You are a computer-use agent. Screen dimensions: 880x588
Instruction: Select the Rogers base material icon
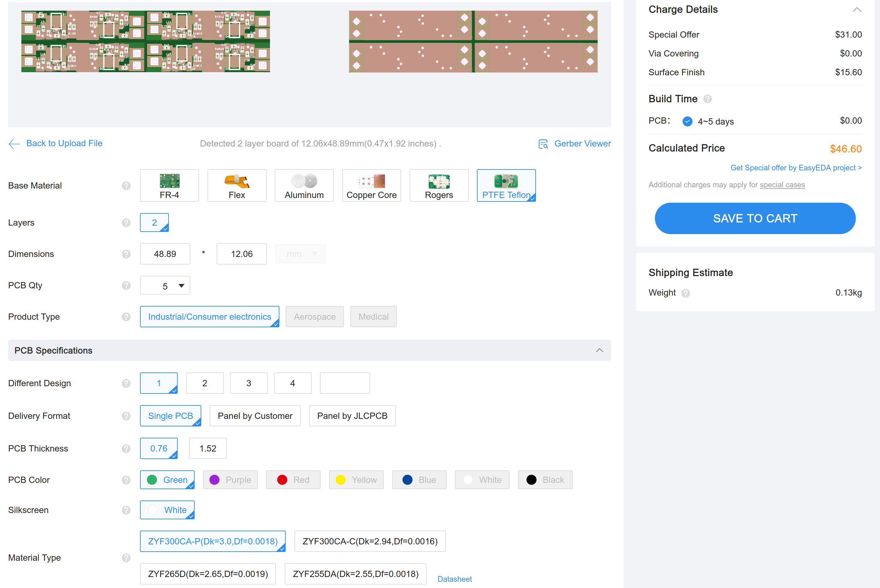click(x=439, y=181)
